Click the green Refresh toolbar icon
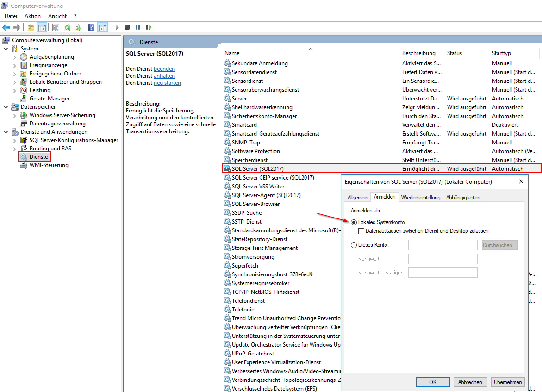The width and height of the screenshot is (542, 392). 67,27
